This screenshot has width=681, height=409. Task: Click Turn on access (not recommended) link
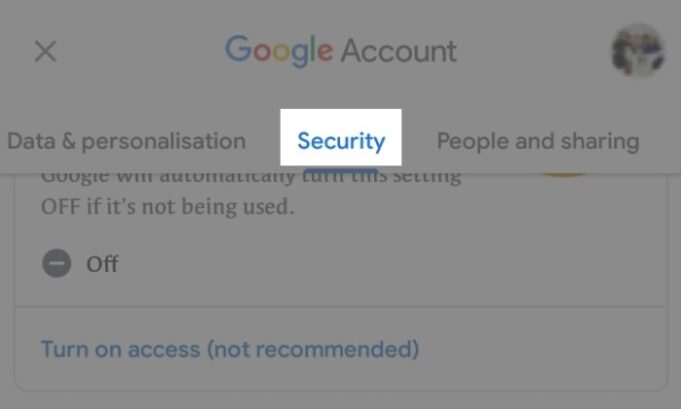coord(230,350)
